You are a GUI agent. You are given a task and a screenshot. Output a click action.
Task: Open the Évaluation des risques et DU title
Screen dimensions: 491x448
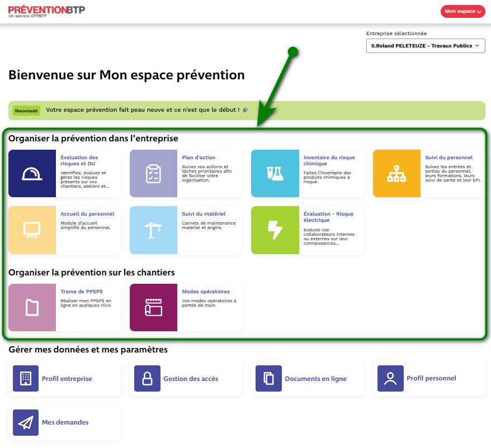point(79,160)
